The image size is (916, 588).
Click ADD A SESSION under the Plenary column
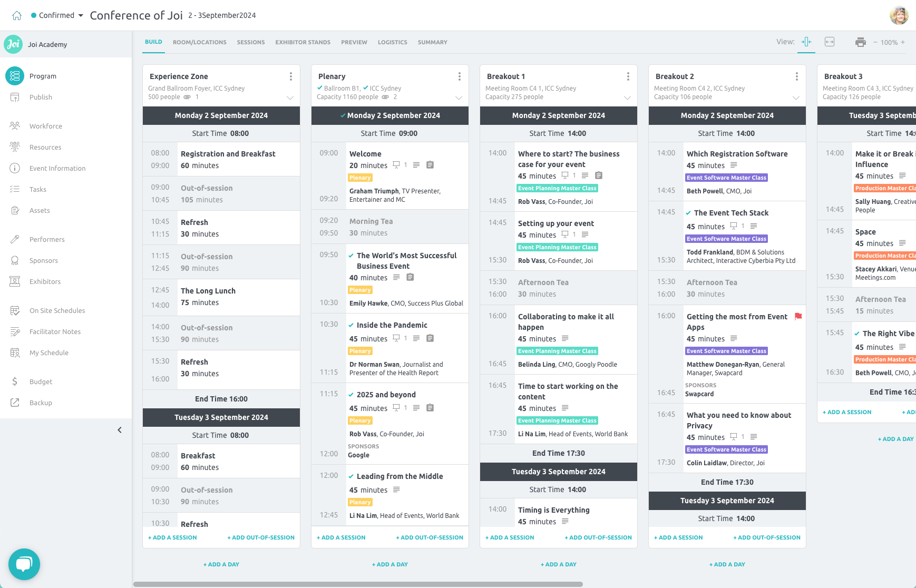[x=341, y=537]
